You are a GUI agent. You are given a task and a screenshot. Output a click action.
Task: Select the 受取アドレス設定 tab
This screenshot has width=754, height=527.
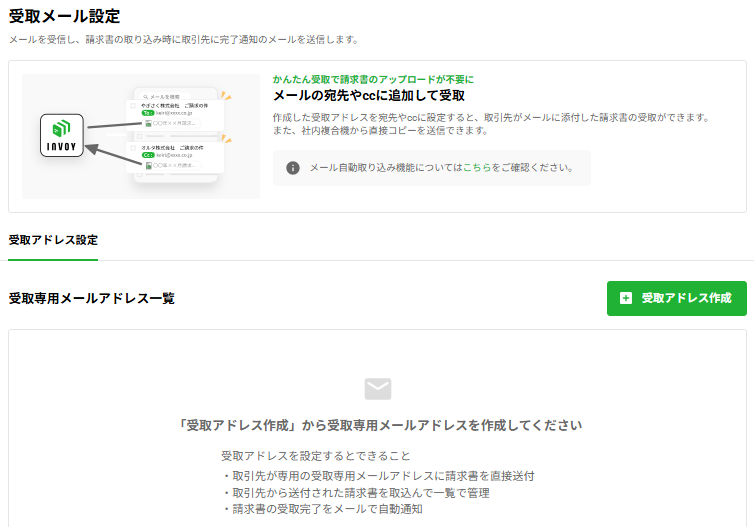point(53,240)
